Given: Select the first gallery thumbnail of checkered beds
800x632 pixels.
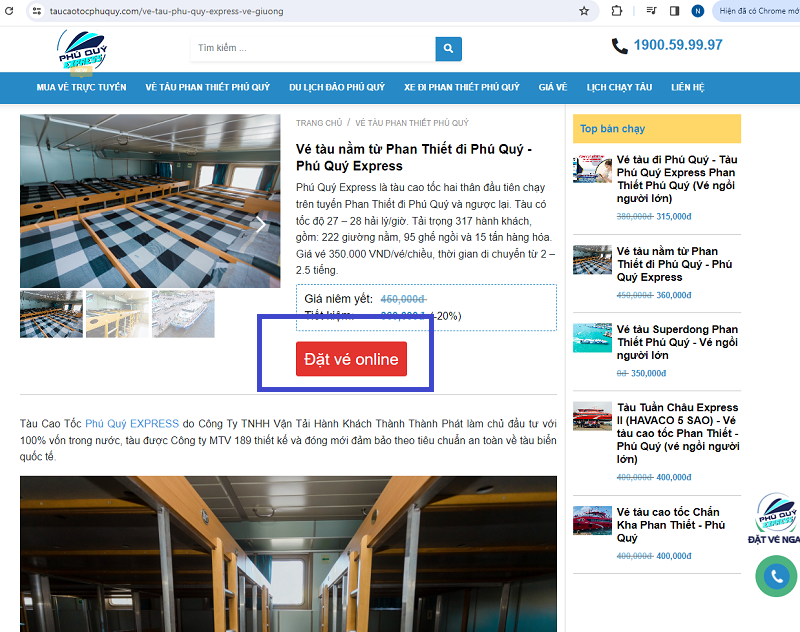Looking at the screenshot, I should [x=51, y=314].
